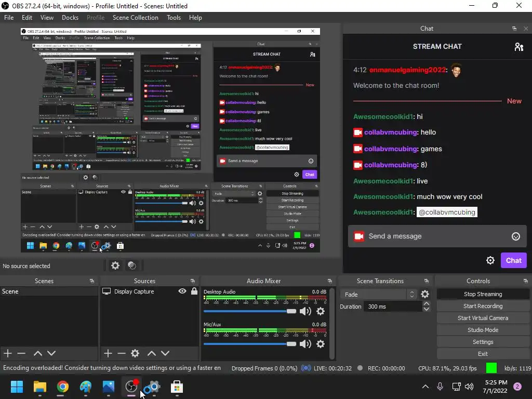Add a new source with plus icon

click(x=108, y=353)
